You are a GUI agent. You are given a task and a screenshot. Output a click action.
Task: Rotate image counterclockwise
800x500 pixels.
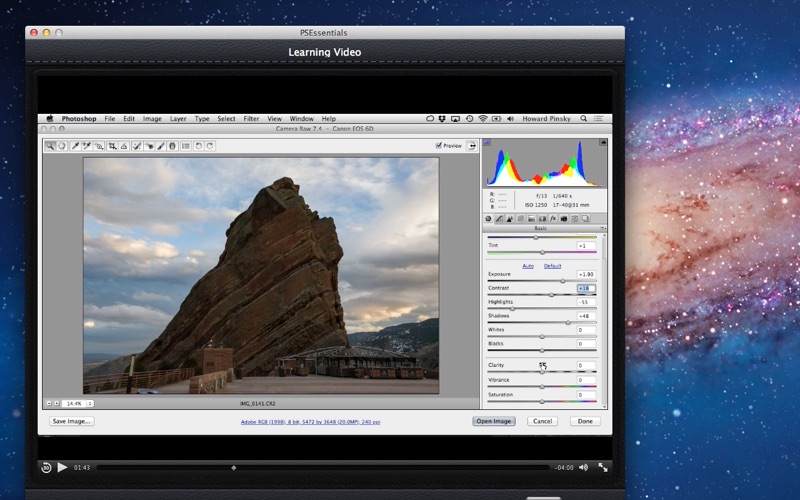coord(198,146)
